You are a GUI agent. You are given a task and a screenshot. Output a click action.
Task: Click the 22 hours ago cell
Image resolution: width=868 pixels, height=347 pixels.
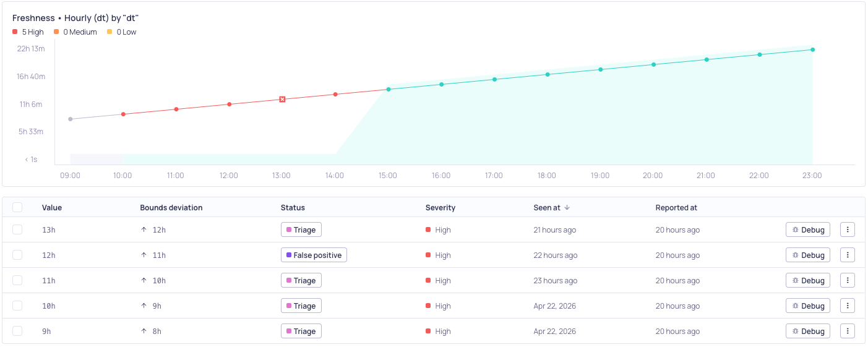pos(555,255)
